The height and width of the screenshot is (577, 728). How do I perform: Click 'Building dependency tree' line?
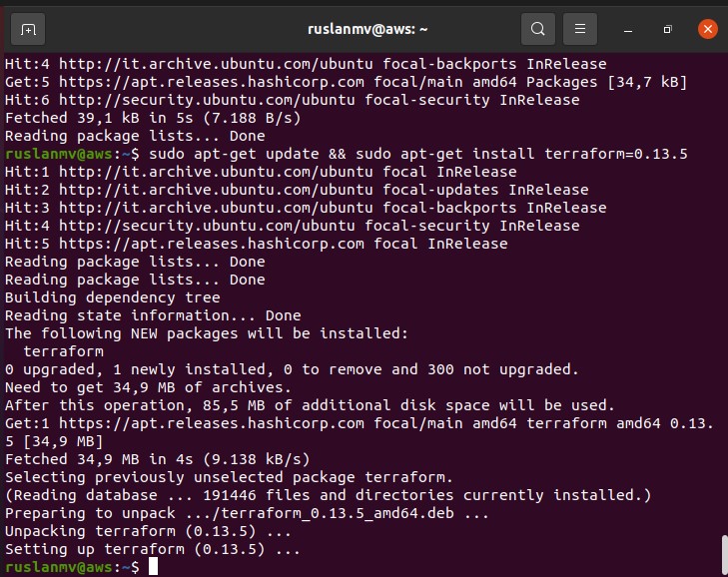pos(113,297)
